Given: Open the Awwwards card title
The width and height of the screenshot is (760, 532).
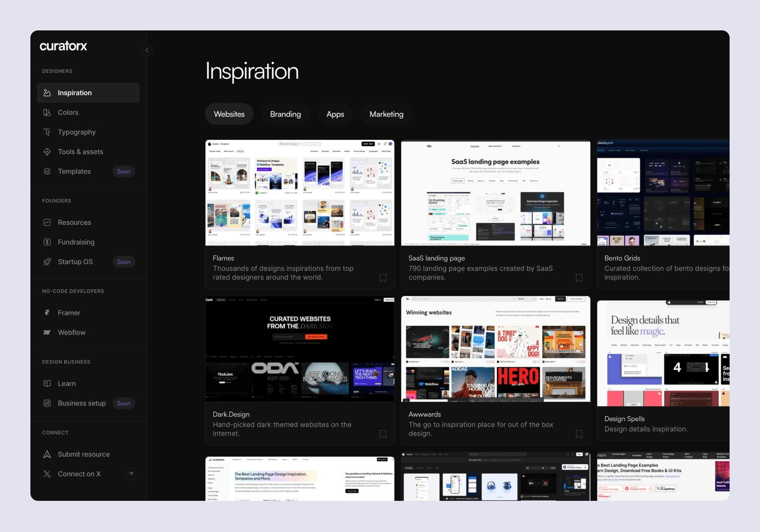Looking at the screenshot, I should (424, 414).
